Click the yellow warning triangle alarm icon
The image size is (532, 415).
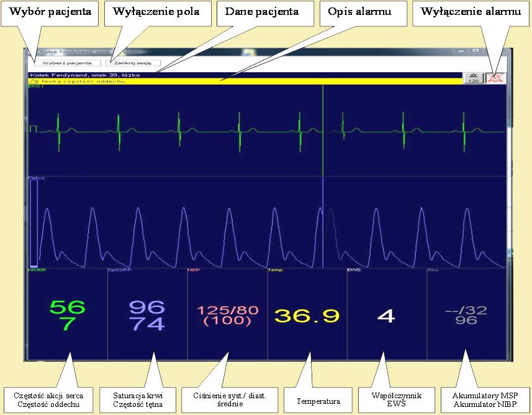[34, 81]
